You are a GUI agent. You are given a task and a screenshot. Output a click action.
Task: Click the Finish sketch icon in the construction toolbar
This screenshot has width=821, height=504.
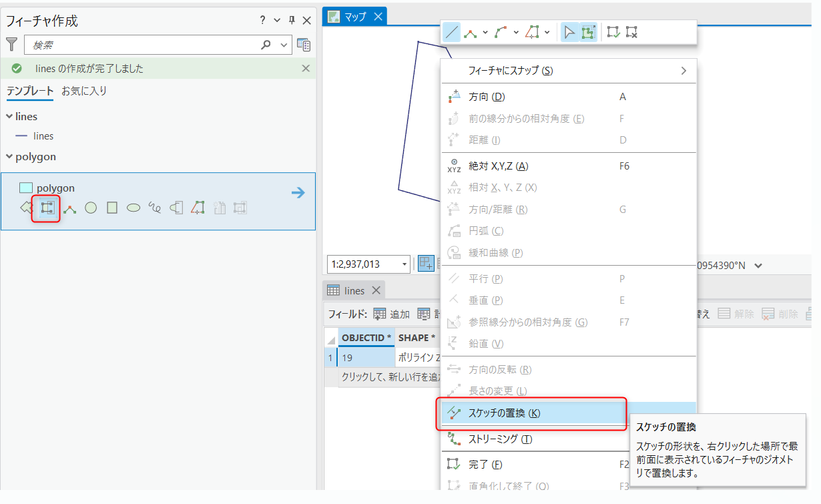613,32
